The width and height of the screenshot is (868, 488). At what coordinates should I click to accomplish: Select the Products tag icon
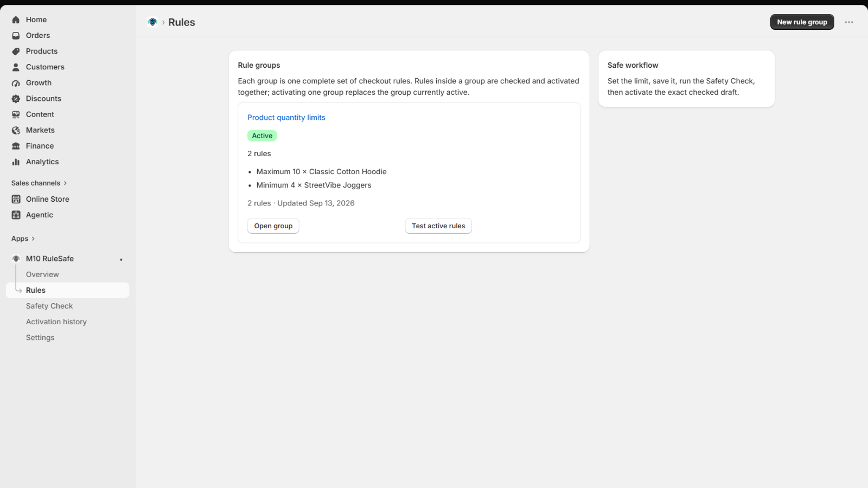(16, 51)
